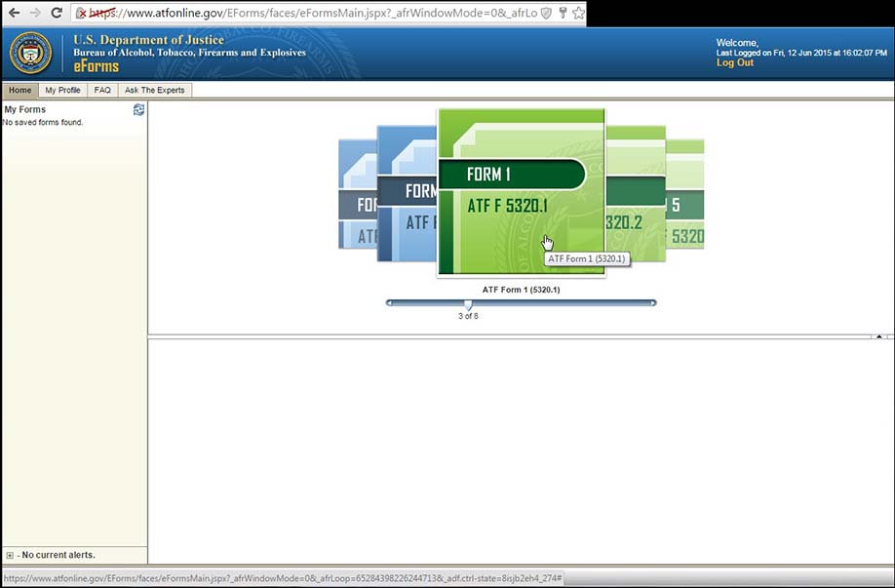Click the key icon in the address bar
Screen dimensions: 895x588
(x=563, y=13)
